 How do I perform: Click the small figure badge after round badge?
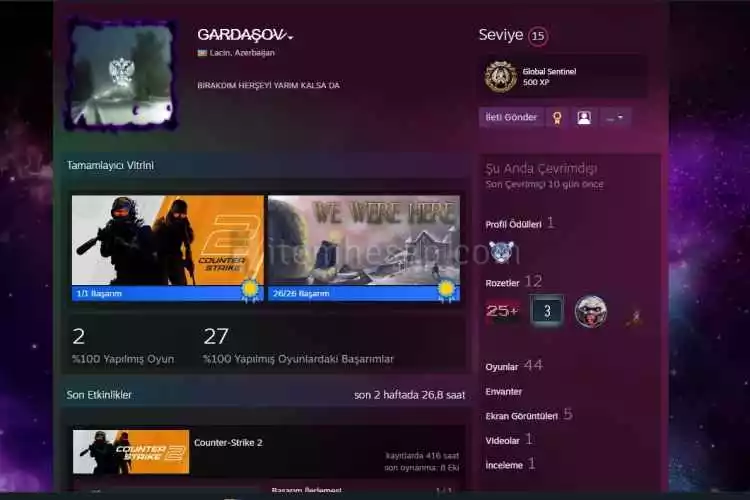click(632, 315)
